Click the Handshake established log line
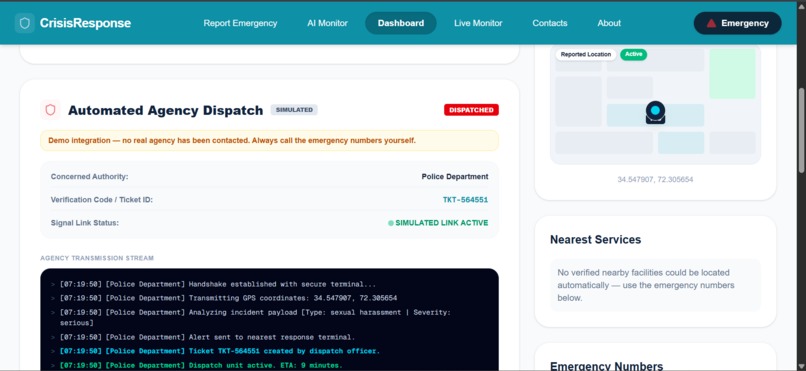The height and width of the screenshot is (371, 806). coord(218,284)
